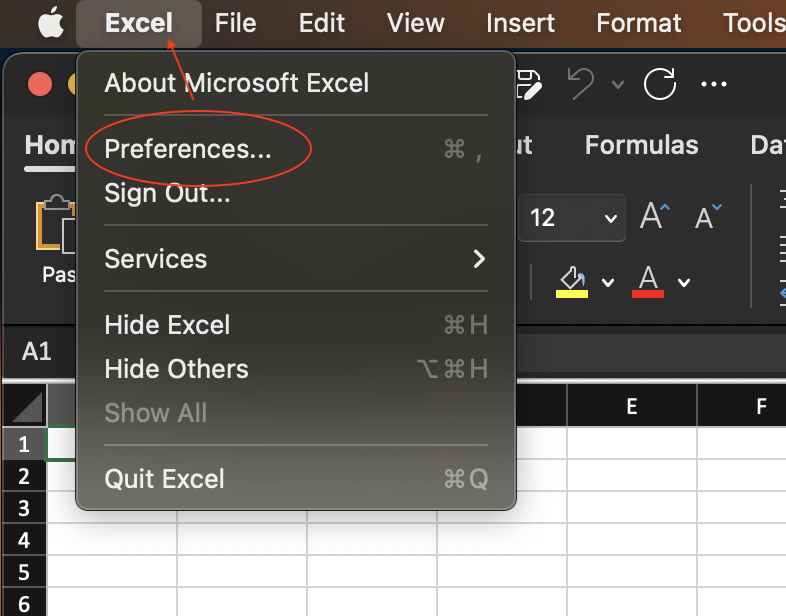Open About Microsoft Excel

(x=237, y=83)
